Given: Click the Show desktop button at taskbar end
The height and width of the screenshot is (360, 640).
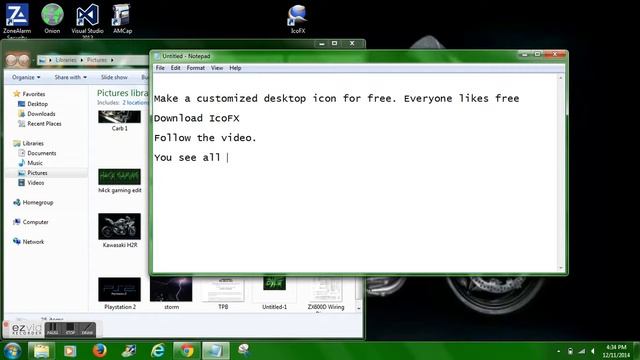Looking at the screenshot, I should point(636,351).
